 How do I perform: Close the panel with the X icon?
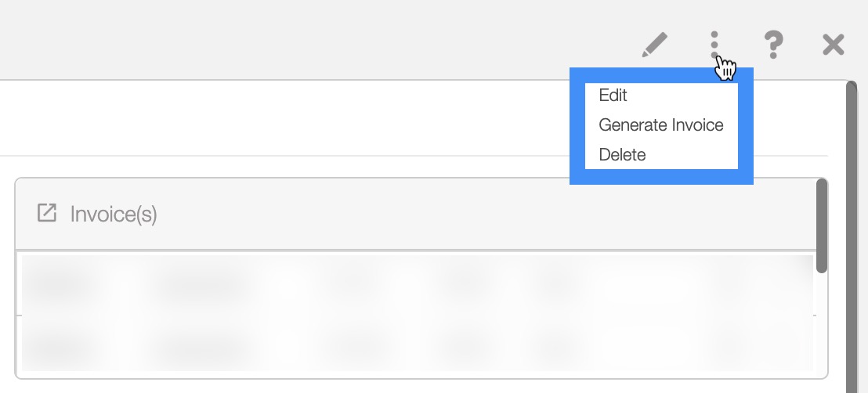click(x=833, y=45)
